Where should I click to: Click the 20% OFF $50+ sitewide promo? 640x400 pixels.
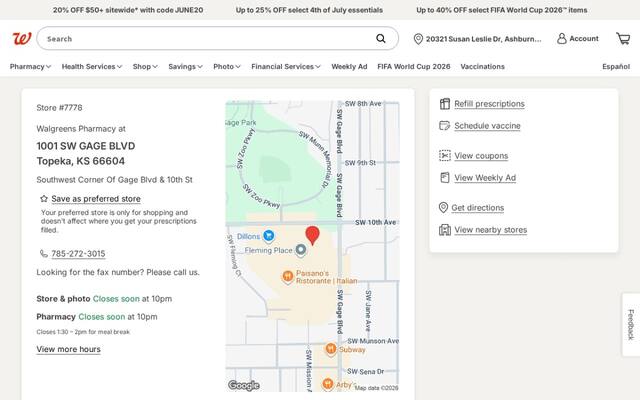[128, 10]
